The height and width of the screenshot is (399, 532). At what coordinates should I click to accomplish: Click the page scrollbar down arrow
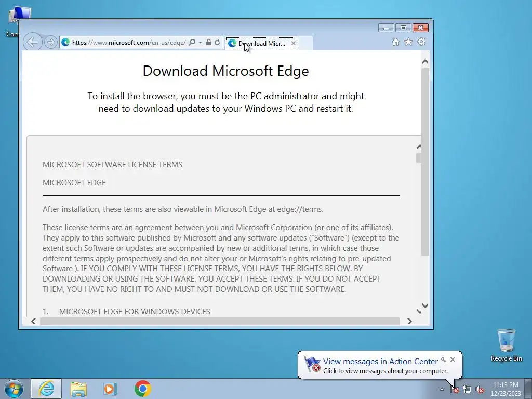click(x=425, y=305)
